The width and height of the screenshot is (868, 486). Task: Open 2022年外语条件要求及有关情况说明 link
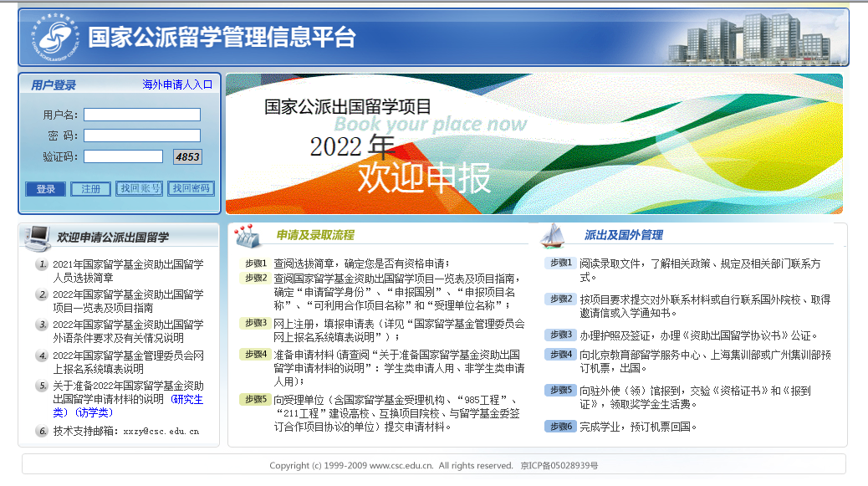[x=128, y=331]
